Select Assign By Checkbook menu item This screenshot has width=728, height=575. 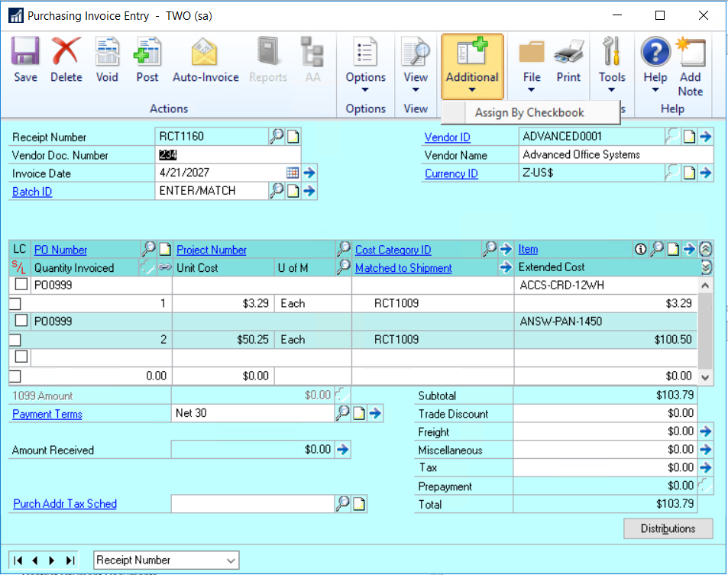click(529, 113)
